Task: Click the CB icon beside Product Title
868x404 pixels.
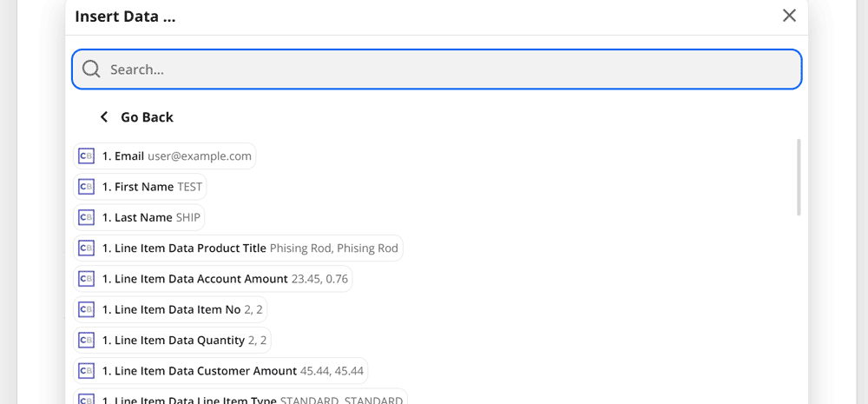Action: pyautogui.click(x=86, y=248)
